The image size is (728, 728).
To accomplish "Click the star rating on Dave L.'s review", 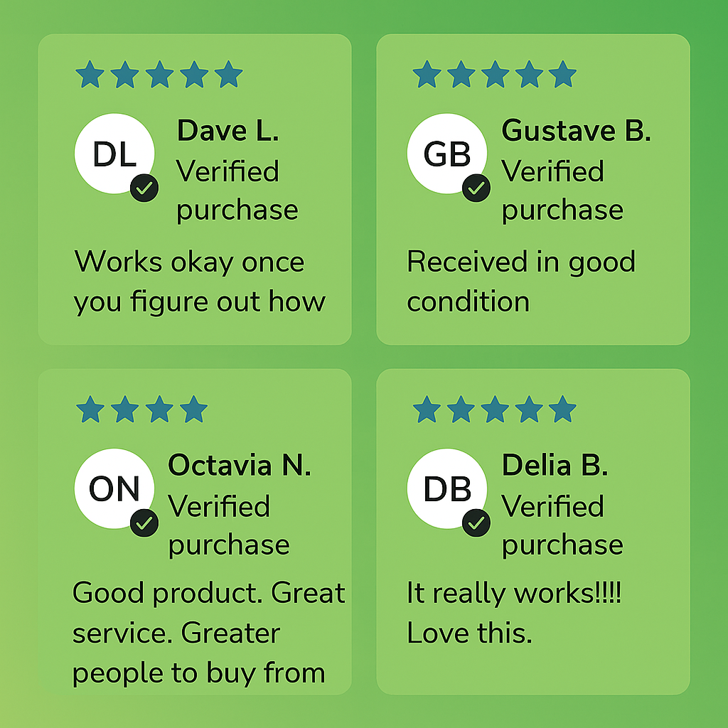I will tap(159, 74).
